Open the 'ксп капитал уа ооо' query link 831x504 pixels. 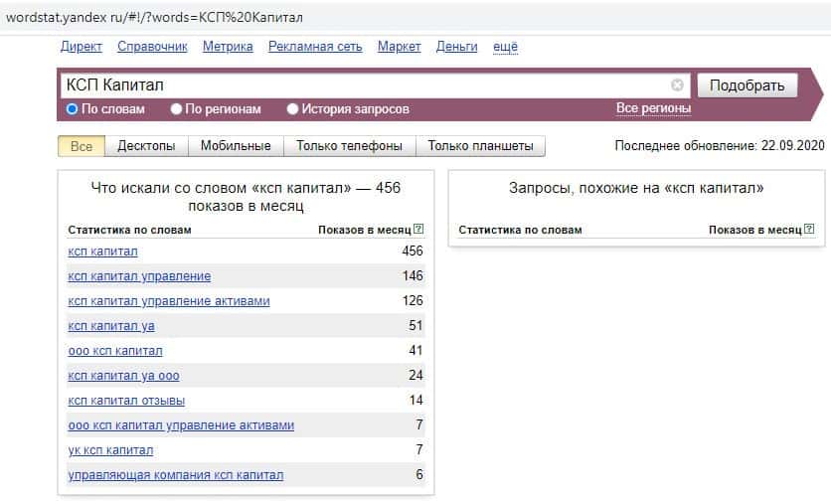pyautogui.click(x=123, y=376)
